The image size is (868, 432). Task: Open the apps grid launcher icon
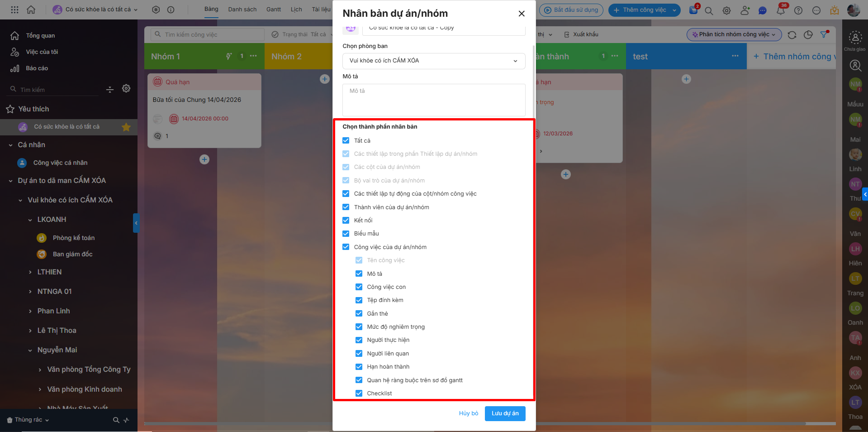click(x=14, y=10)
